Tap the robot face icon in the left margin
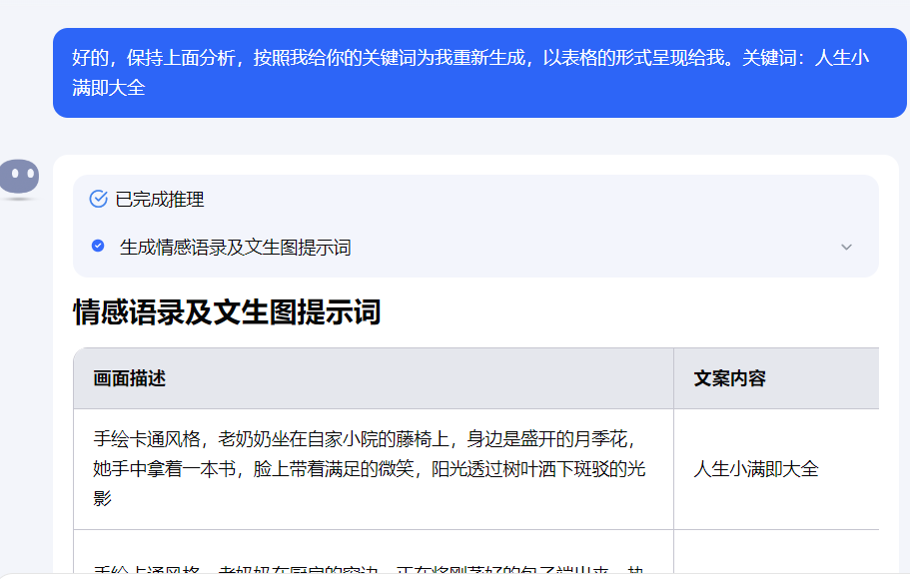The width and height of the screenshot is (910, 588). 18,178
